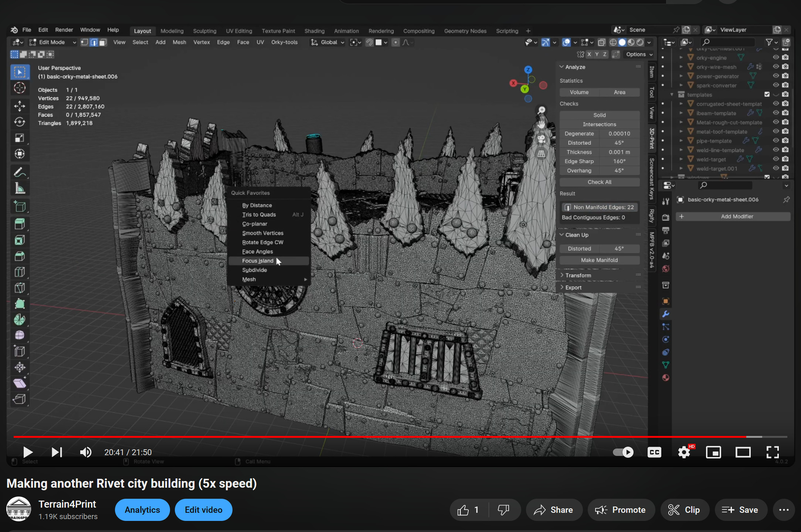The height and width of the screenshot is (532, 801).
Task: Click the Mesh menu in header
Action: click(x=179, y=43)
